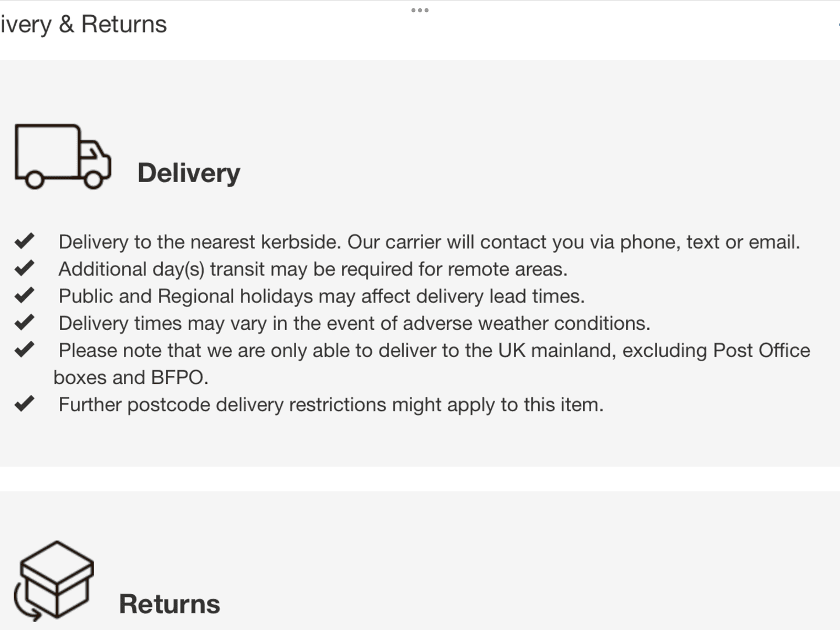Click checkmark beside kerbside delivery line
Image resolution: width=840 pixels, height=630 pixels.
(x=24, y=241)
